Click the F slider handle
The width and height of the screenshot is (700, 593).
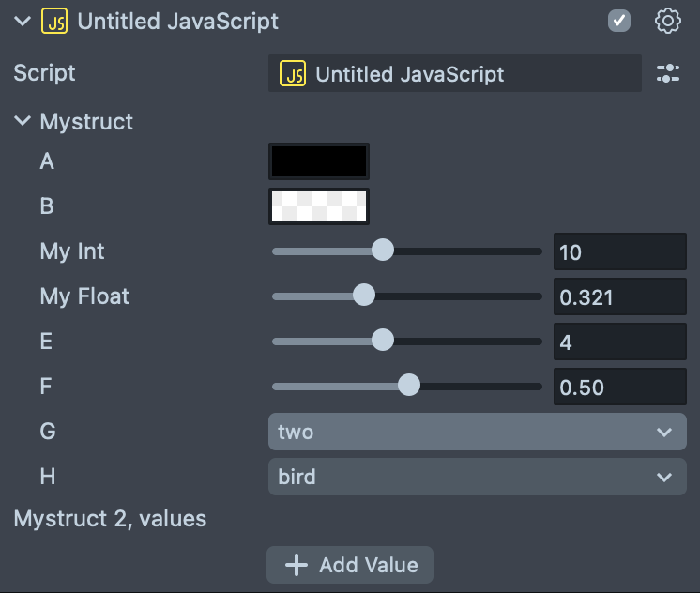[408, 386]
